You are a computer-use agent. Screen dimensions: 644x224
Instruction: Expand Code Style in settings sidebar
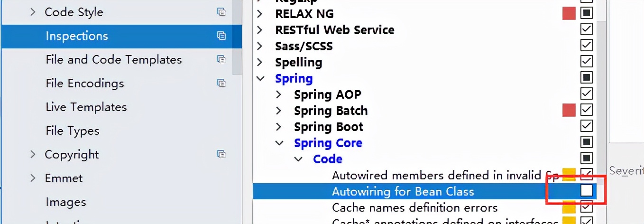click(x=33, y=12)
